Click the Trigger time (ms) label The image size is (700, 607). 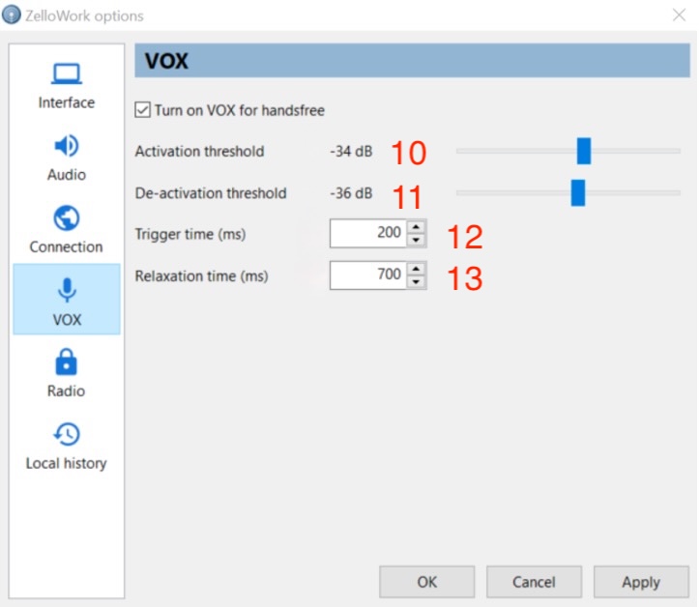(190, 234)
